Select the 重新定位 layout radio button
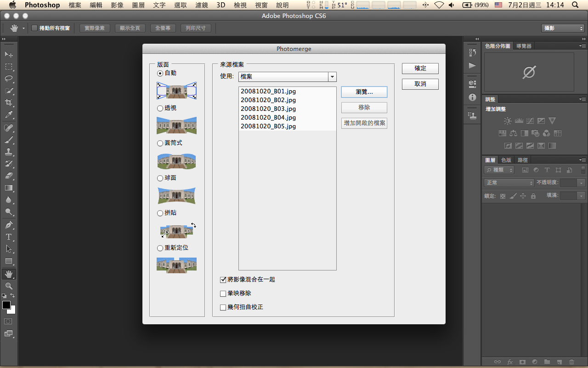The width and height of the screenshot is (588, 368). (160, 248)
